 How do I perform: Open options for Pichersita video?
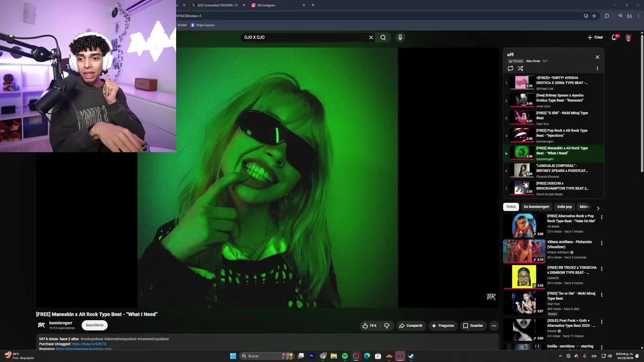(x=601, y=243)
